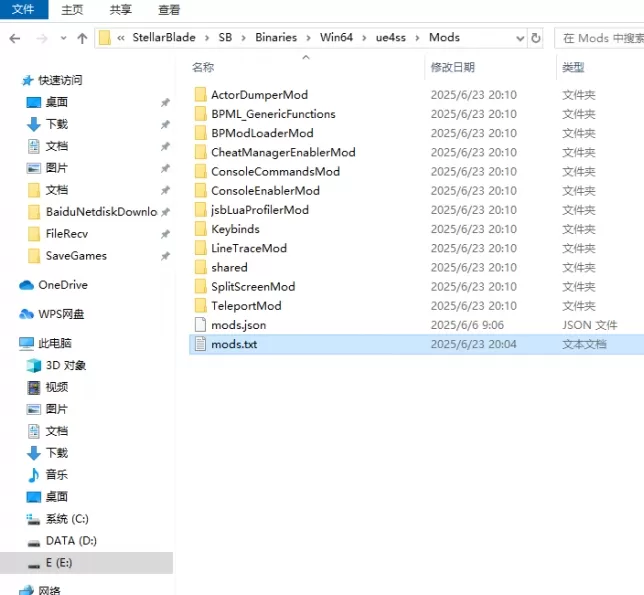Viewport: 644px width, 595px height.
Task: Select the mods.json file icon
Action: coord(200,325)
